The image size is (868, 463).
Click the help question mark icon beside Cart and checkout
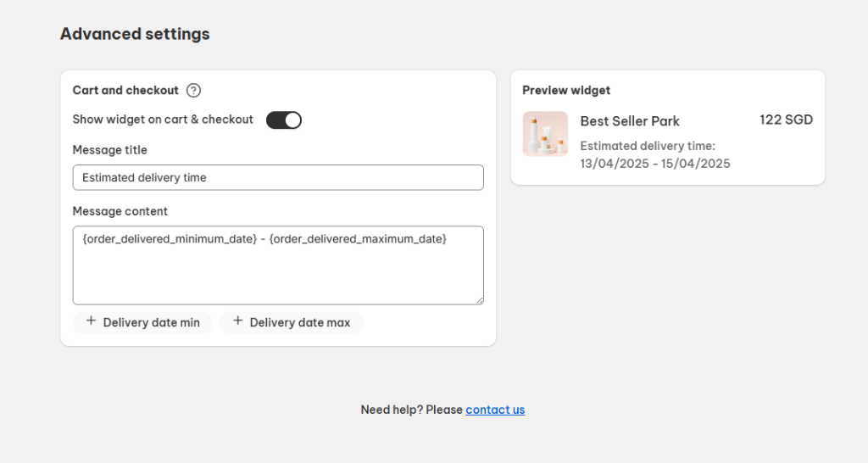tap(193, 90)
